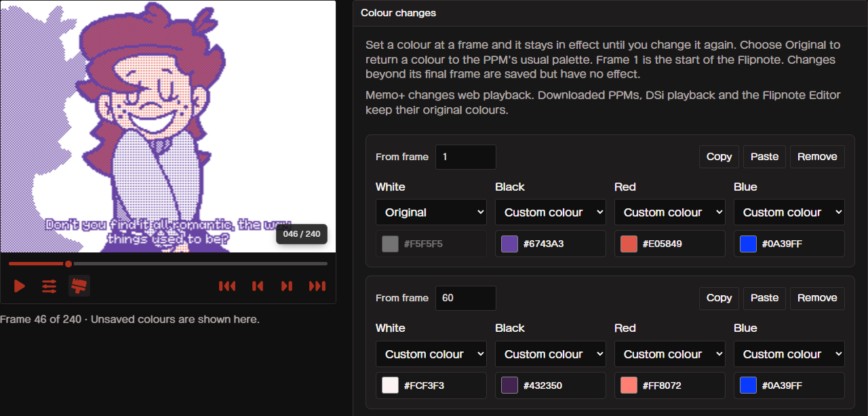Open frame 1 Red colour dropdown
This screenshot has height=416, width=868.
(670, 212)
